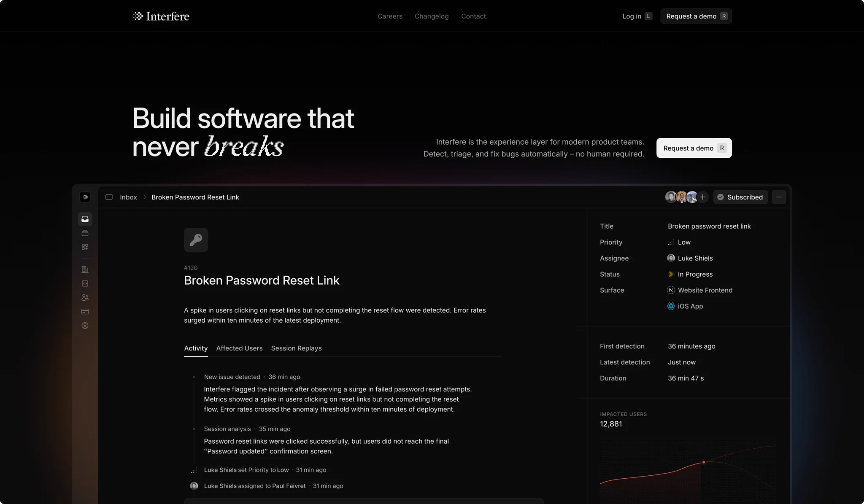Switch to the Affected Users tab
The image size is (864, 504).
(239, 348)
